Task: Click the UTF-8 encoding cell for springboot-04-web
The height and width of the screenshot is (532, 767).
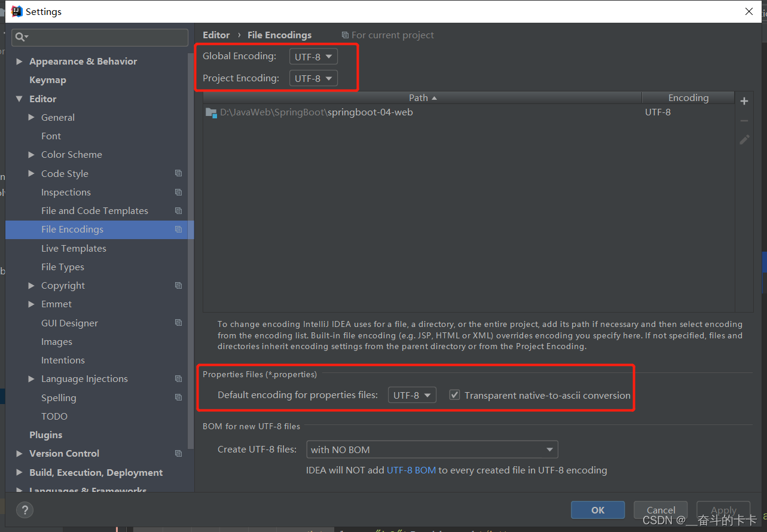Action: [x=658, y=112]
